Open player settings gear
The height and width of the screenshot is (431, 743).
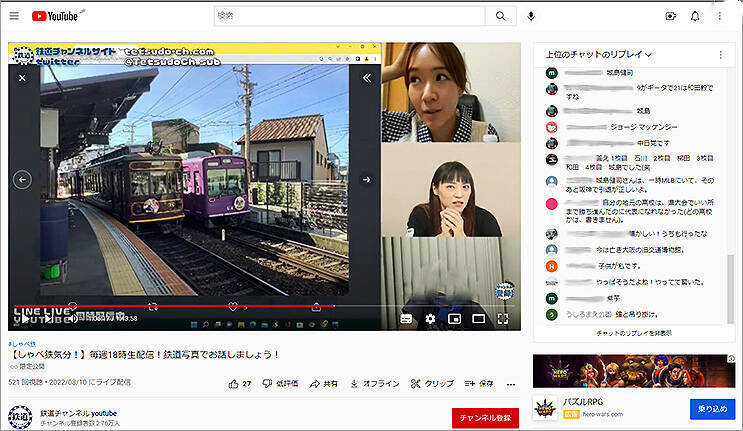pyautogui.click(x=431, y=319)
